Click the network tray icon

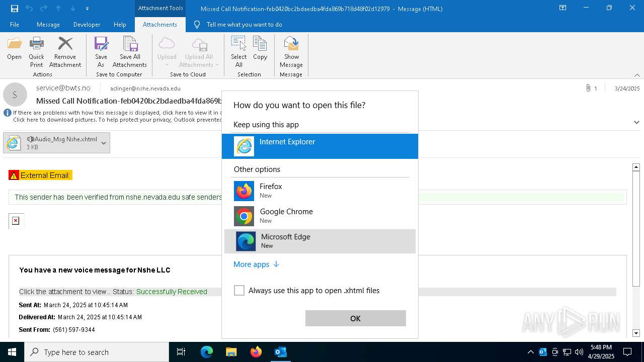(567, 352)
